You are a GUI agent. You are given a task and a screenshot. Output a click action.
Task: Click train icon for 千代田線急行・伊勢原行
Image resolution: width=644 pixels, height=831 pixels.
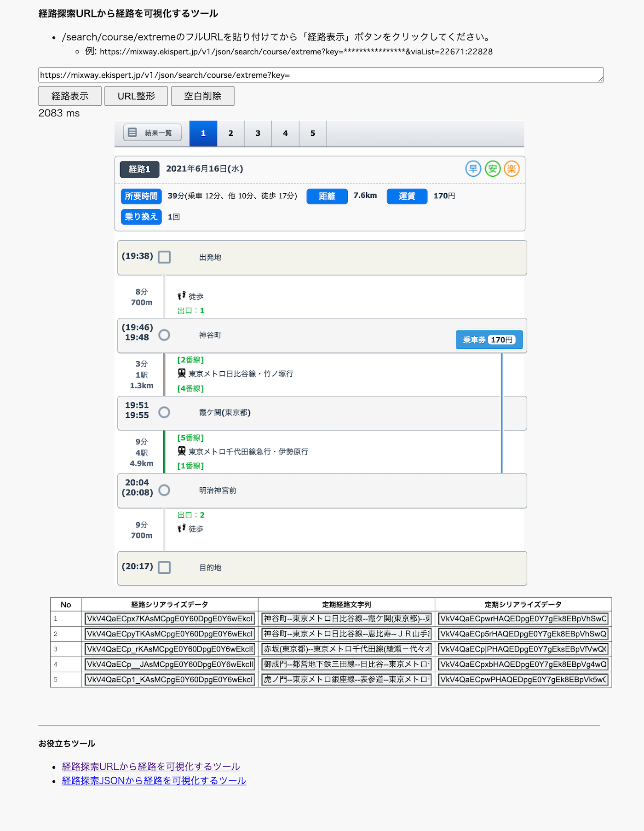(182, 451)
